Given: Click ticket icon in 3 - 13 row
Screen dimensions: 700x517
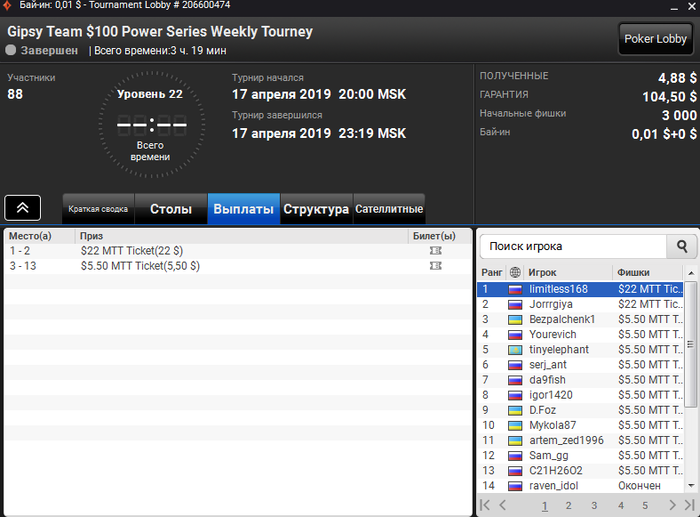Looking at the screenshot, I should (x=435, y=266).
